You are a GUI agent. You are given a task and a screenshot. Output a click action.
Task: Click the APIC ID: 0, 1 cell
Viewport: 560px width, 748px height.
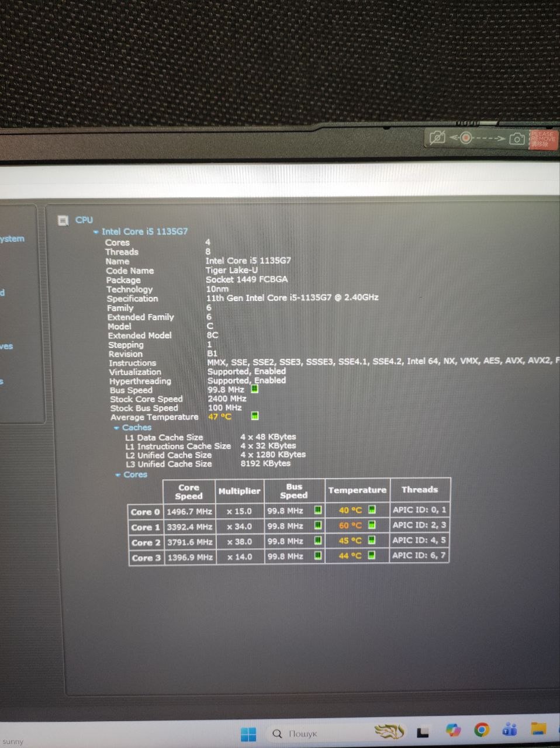[419, 510]
